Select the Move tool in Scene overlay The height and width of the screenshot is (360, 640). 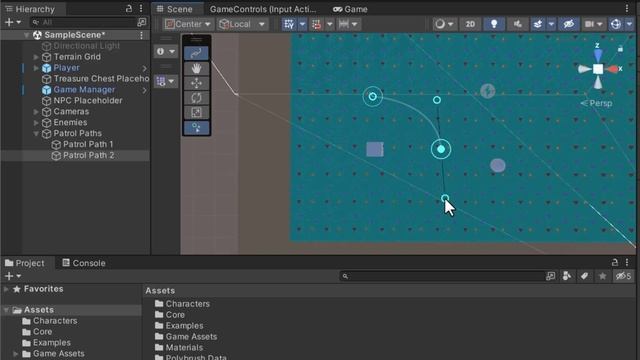click(x=196, y=83)
